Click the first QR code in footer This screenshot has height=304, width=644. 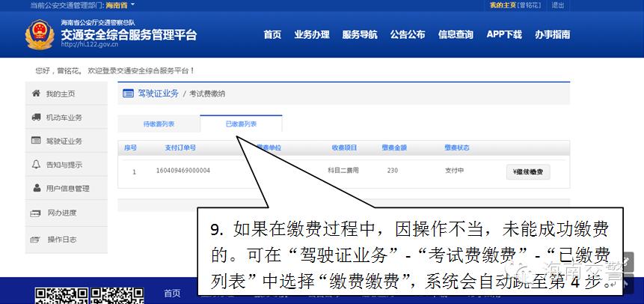[x=61, y=296]
